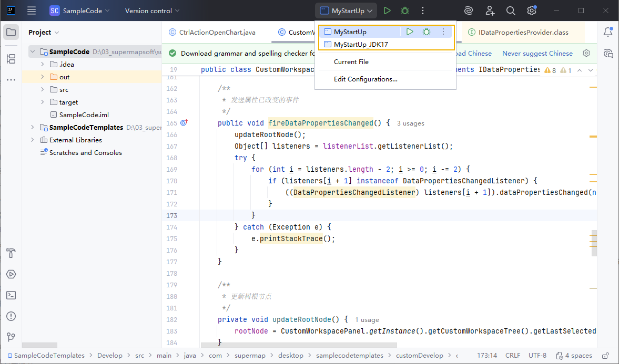Click the Search Everywhere magnifier icon
The image size is (619, 364).
point(511,11)
